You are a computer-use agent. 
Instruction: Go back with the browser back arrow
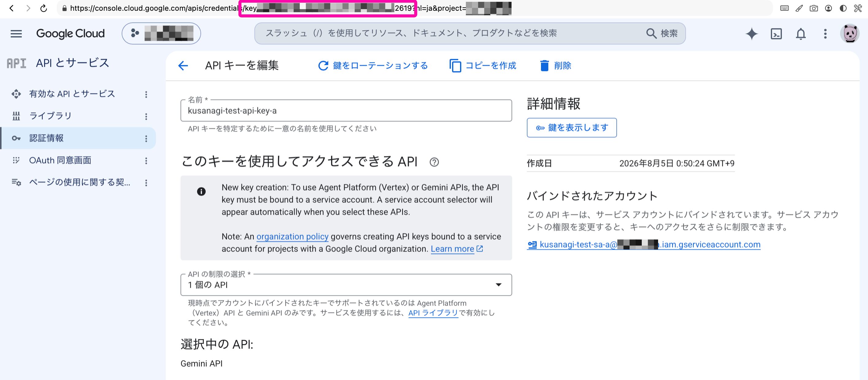click(11, 8)
